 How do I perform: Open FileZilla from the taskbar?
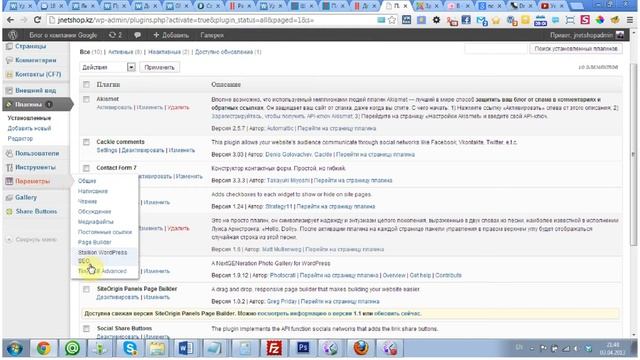pos(274,349)
